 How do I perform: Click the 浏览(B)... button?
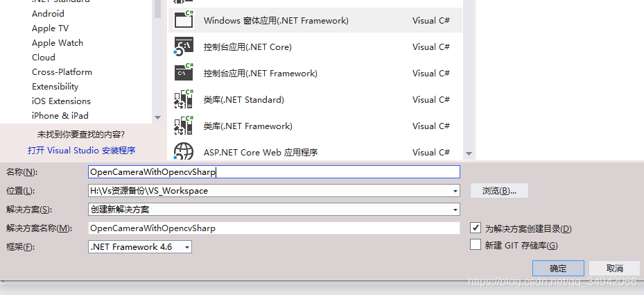(x=499, y=191)
